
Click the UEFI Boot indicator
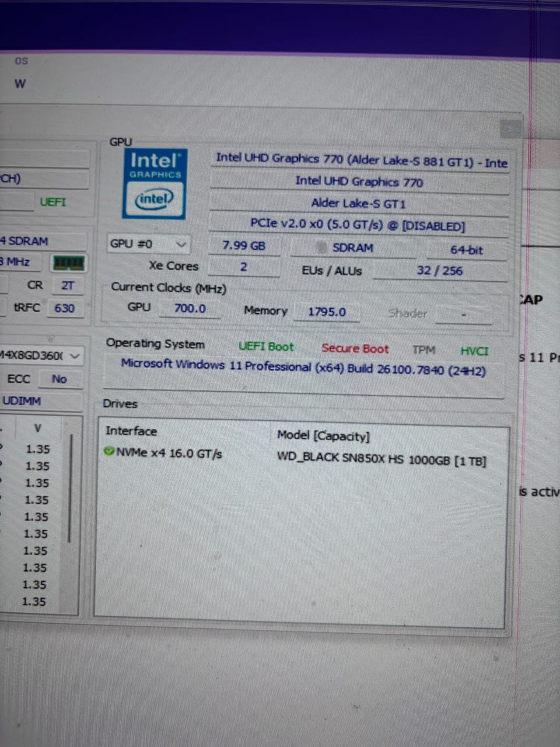pyautogui.click(x=266, y=347)
